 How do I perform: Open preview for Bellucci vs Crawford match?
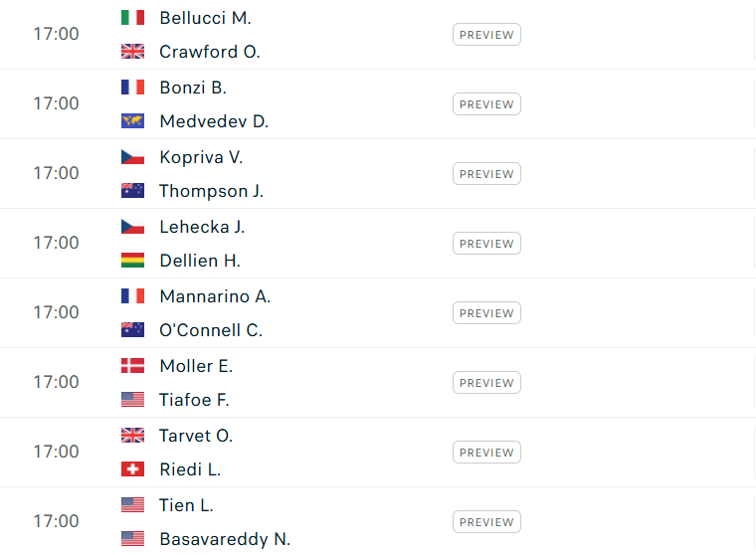(x=486, y=35)
